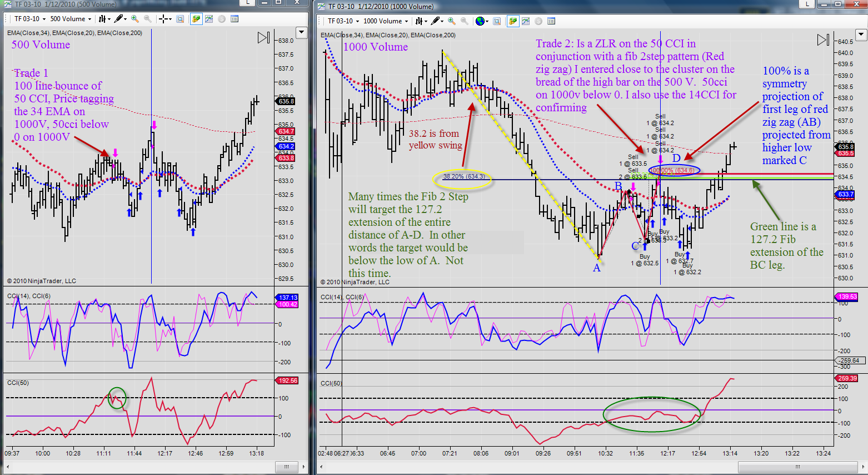Click the 'Buy 1 @ 632.2' execution label
868x475 pixels.
point(687,269)
